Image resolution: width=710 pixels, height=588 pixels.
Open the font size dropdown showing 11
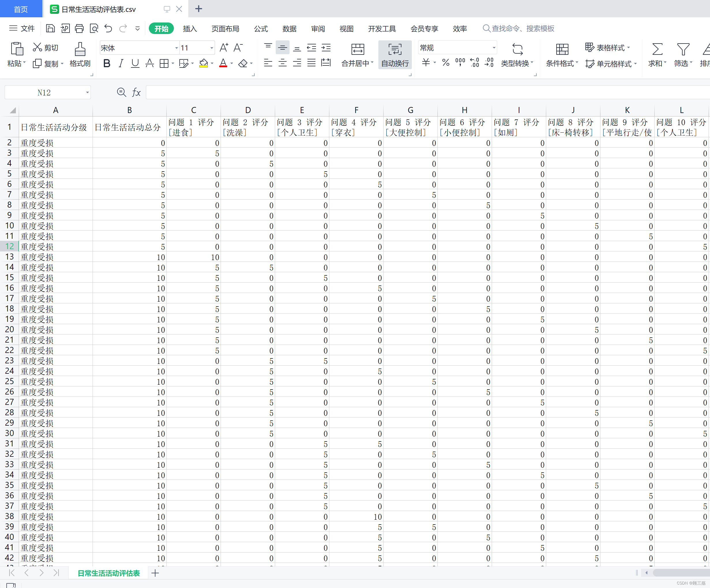click(x=212, y=48)
